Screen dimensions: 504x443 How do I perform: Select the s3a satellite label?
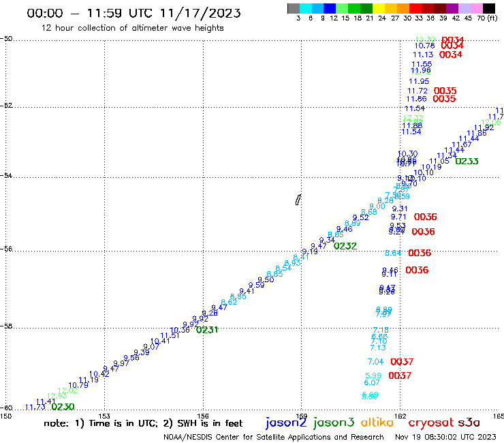tap(469, 423)
